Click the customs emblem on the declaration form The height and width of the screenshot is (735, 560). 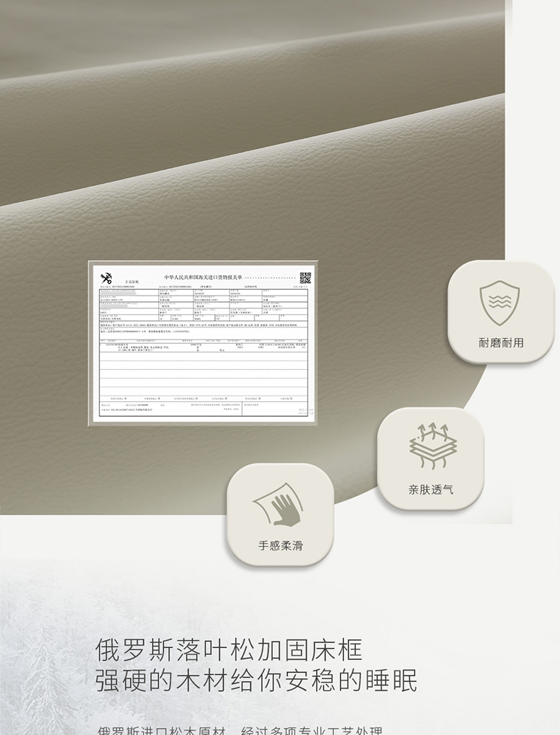click(x=107, y=278)
